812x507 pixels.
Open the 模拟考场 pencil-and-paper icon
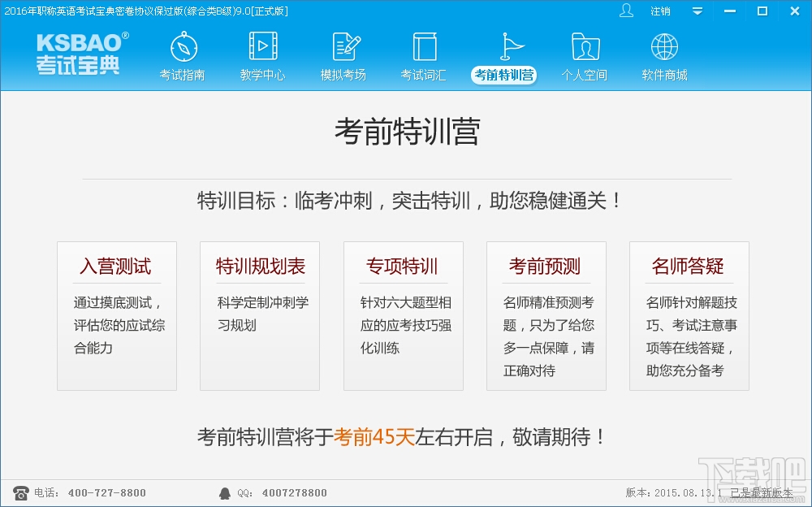345,46
